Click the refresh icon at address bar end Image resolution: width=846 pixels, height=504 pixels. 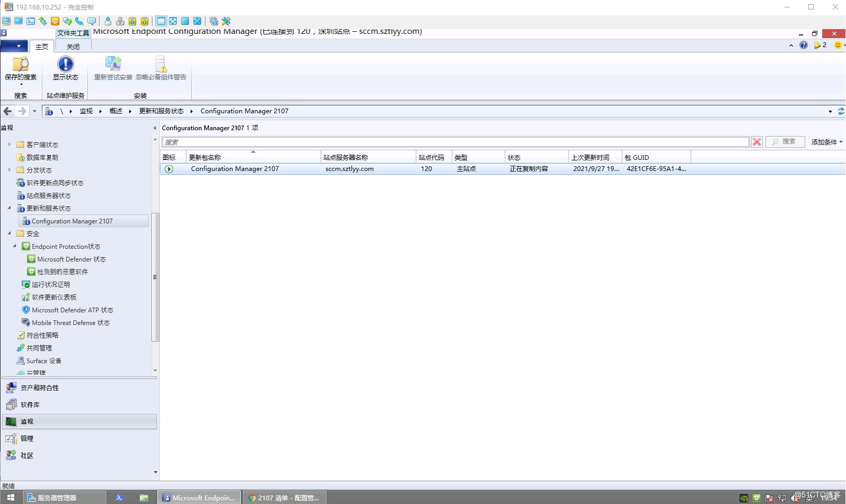point(841,111)
